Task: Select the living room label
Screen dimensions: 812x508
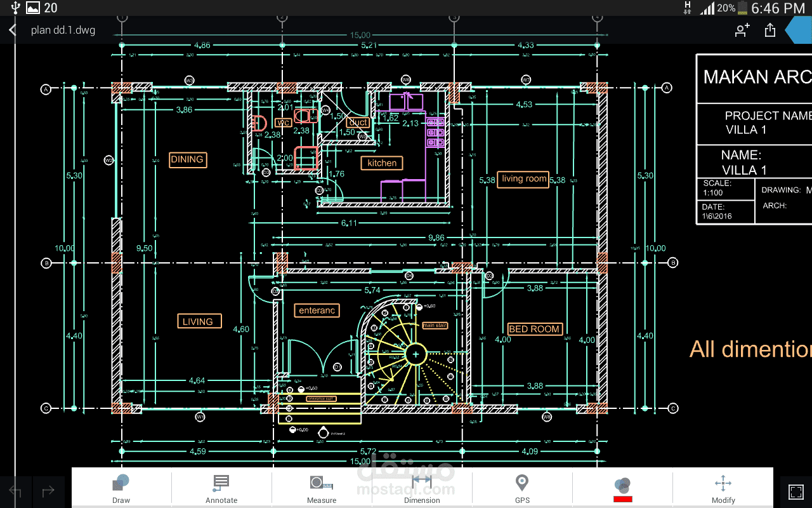Action: point(524,179)
